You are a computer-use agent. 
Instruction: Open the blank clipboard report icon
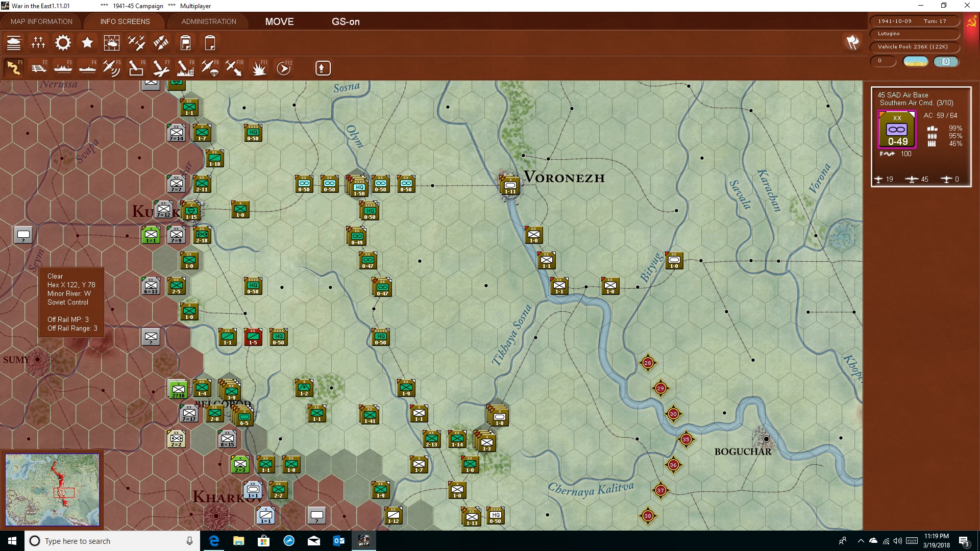coord(210,43)
